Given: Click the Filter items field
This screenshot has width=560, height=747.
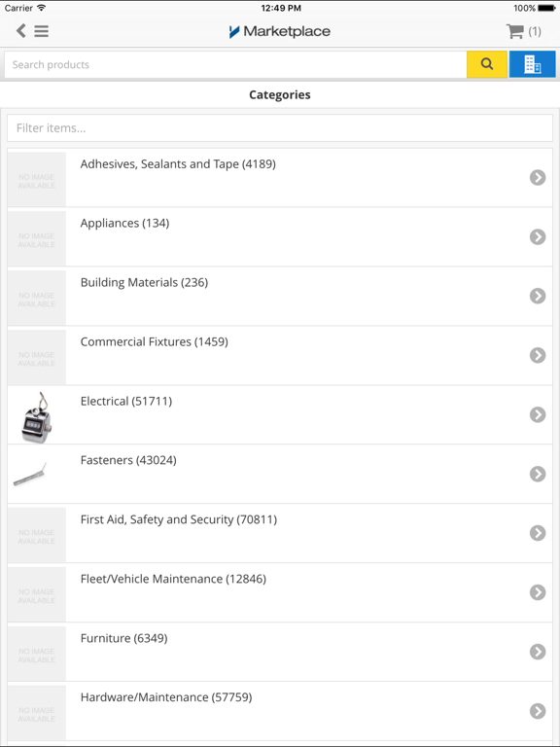Looking at the screenshot, I should click(280, 127).
